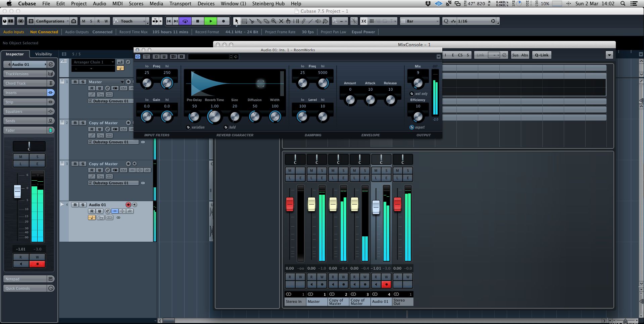Click the Reverb Time knob in RoomWorks

tap(214, 117)
